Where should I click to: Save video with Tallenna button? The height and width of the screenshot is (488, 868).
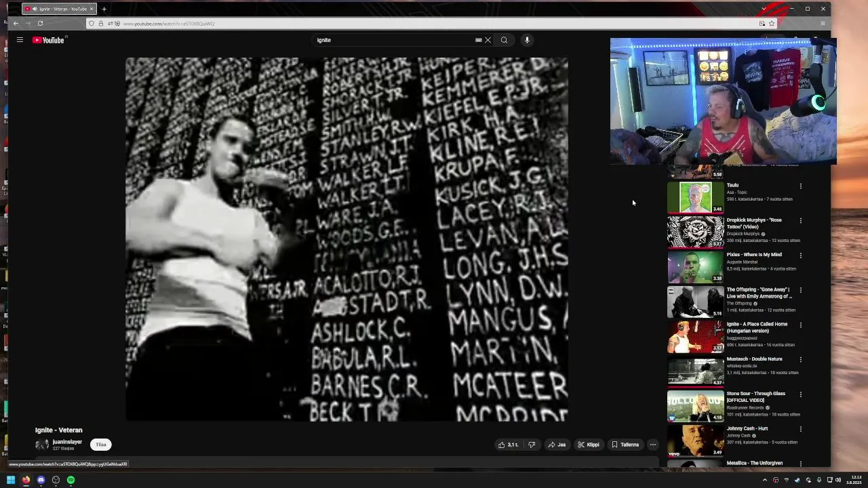[x=625, y=445]
